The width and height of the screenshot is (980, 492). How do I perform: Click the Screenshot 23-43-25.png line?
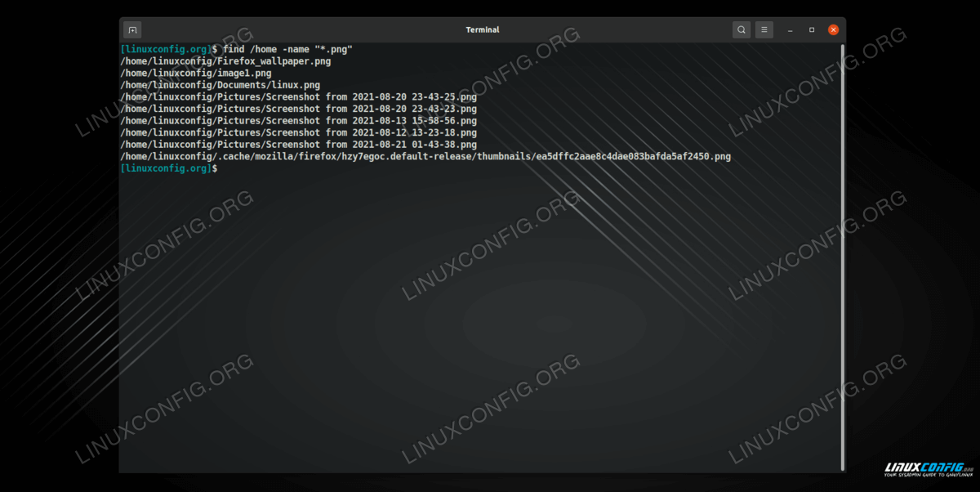point(298,97)
